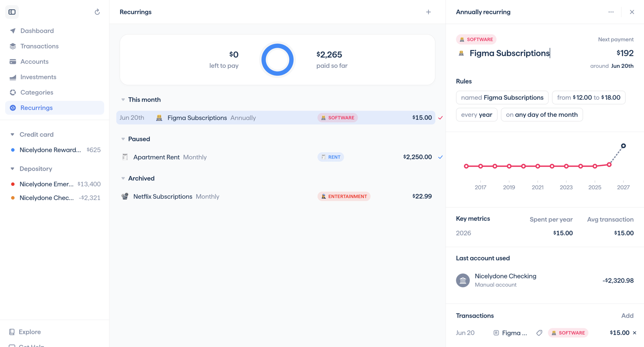Go to the Transactions page
This screenshot has height=347, width=644.
pyautogui.click(x=55, y=46)
